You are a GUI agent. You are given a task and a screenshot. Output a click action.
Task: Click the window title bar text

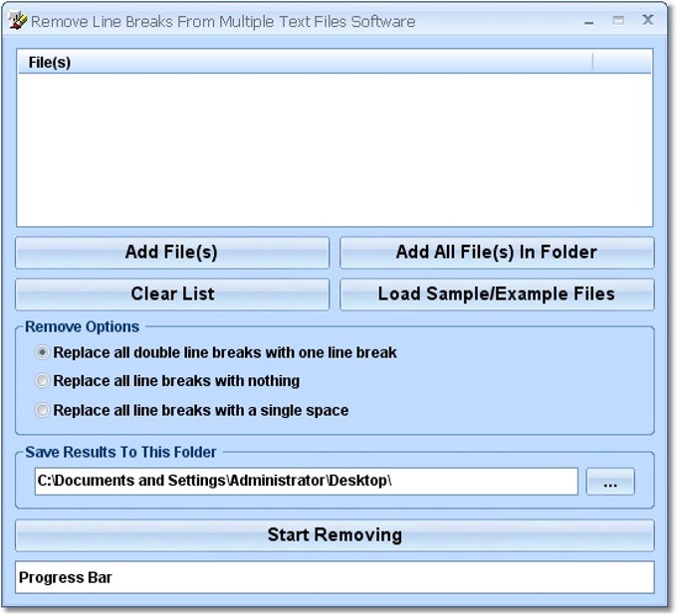coord(223,21)
